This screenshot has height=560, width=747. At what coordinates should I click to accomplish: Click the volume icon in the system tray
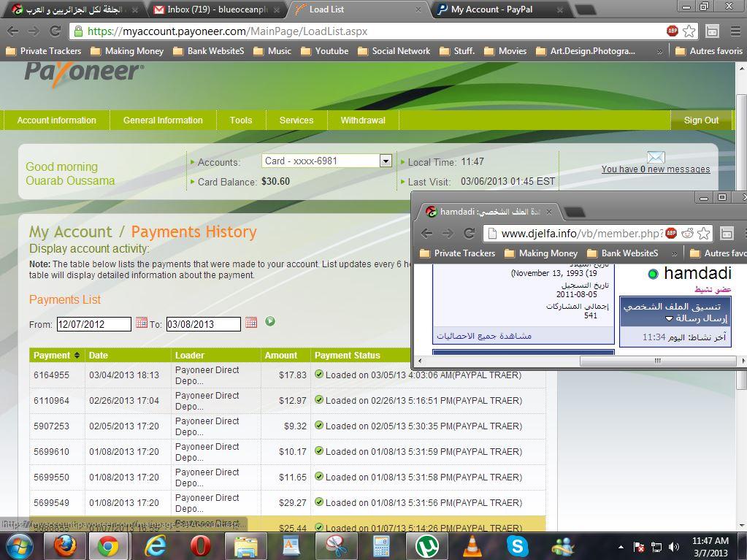coord(674,547)
